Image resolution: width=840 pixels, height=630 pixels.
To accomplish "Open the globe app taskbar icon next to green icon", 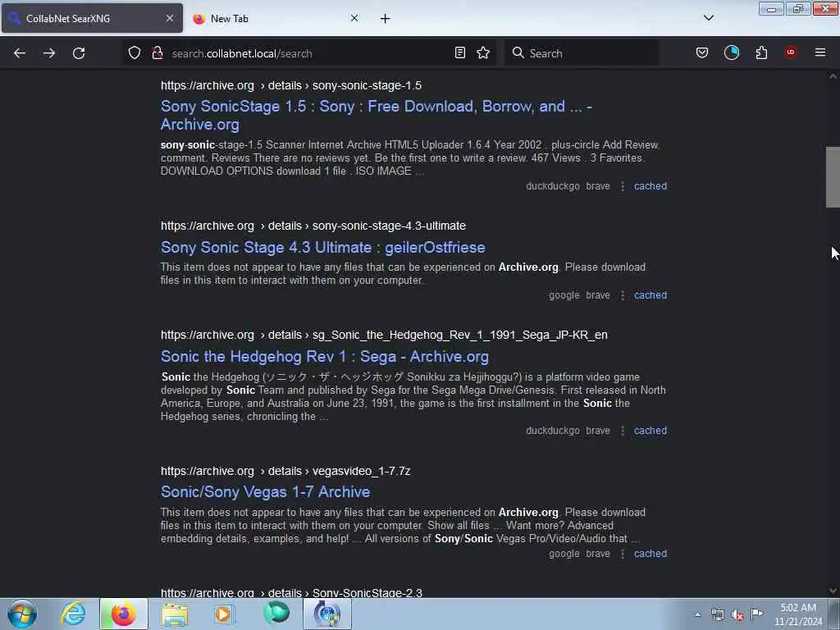I will (x=326, y=614).
